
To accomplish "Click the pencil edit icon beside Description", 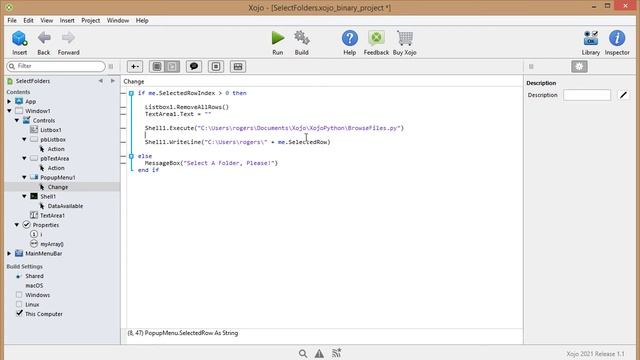I will [623, 95].
